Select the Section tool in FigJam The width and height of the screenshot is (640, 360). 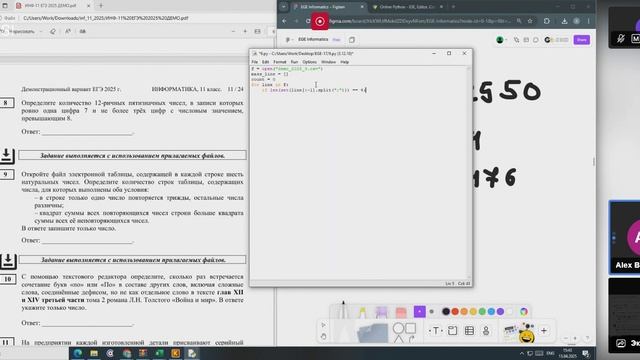click(453, 331)
